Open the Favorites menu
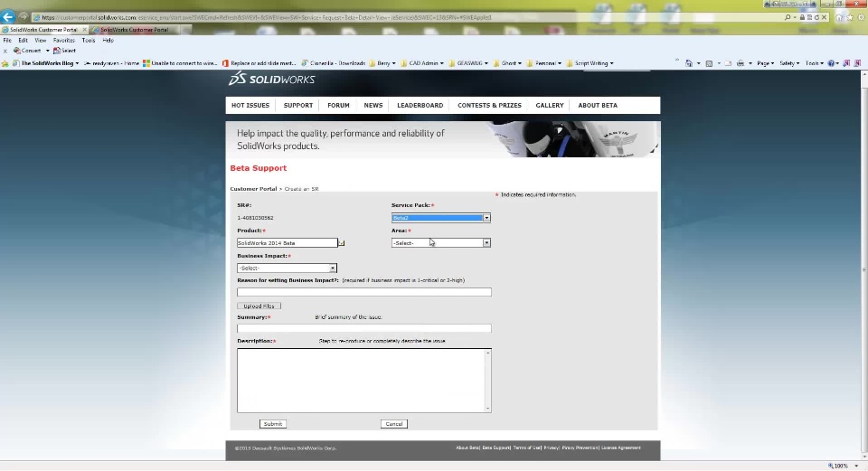 [63, 41]
